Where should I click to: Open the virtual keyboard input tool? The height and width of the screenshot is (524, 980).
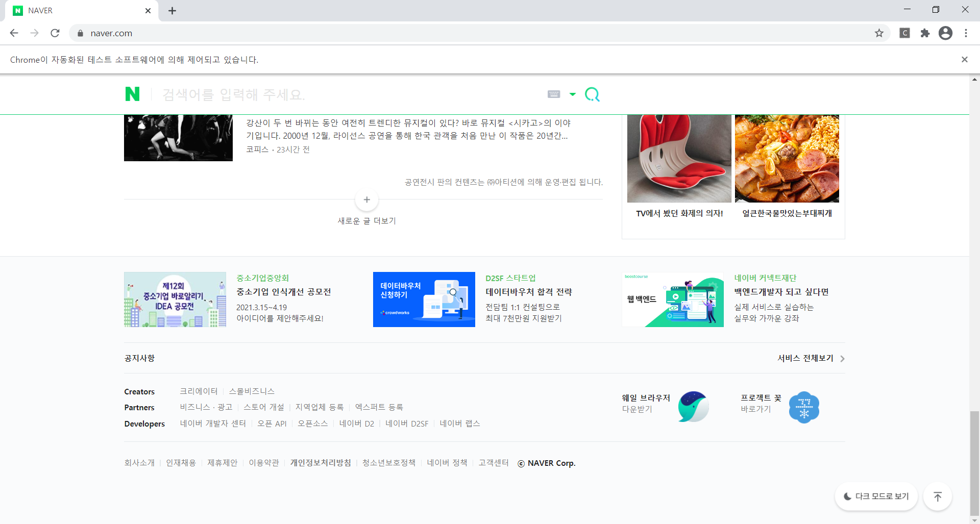(x=554, y=94)
